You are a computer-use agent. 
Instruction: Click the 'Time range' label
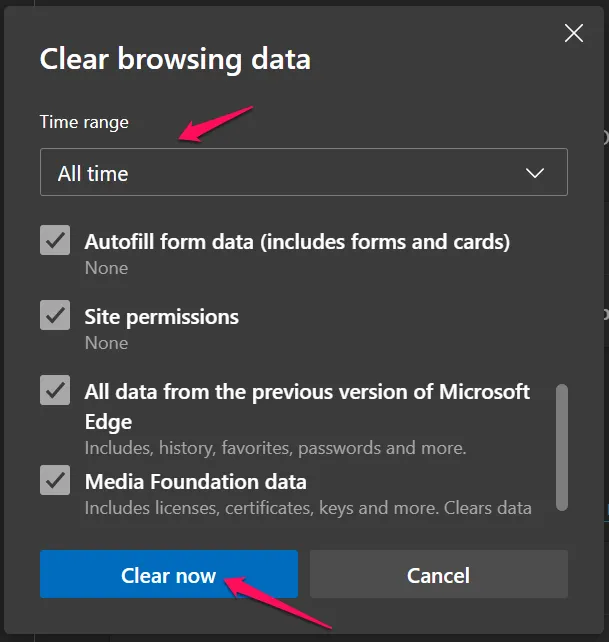(84, 122)
